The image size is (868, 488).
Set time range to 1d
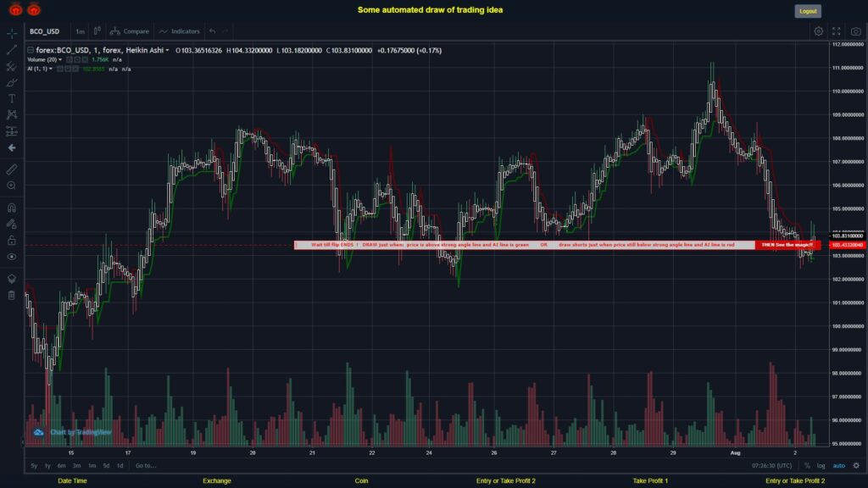point(120,466)
